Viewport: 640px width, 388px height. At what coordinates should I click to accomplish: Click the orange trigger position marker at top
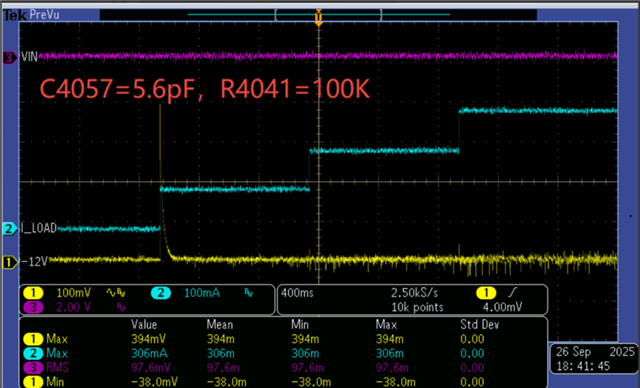pos(318,18)
